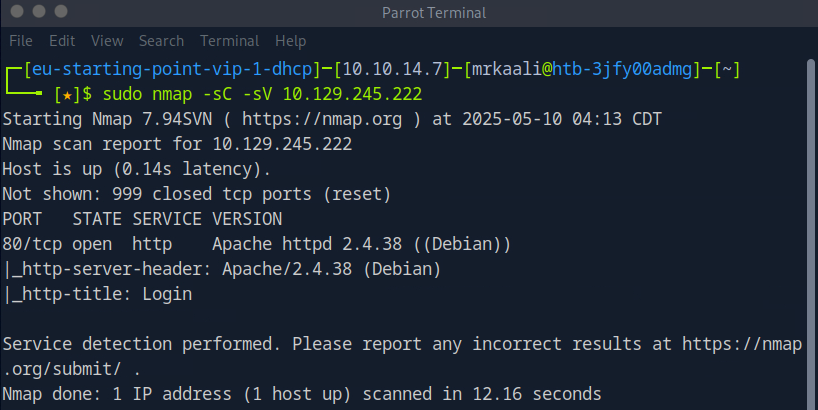Click the star symbol in the prompt
The height and width of the screenshot is (410, 818).
click(x=62, y=94)
